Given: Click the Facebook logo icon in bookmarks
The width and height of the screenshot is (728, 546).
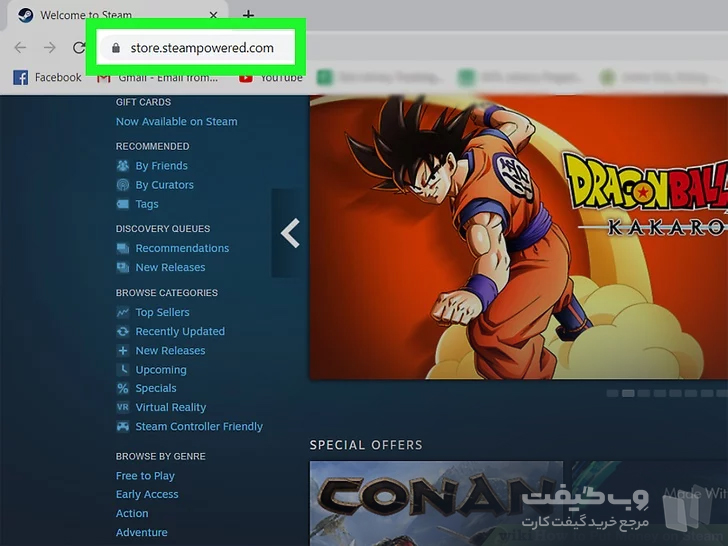Looking at the screenshot, I should (x=20, y=78).
